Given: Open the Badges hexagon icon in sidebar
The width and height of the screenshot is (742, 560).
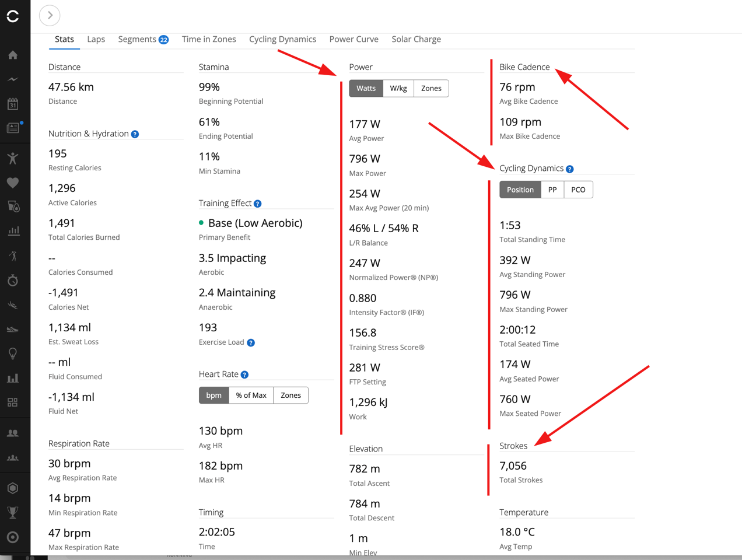Looking at the screenshot, I should [13, 488].
